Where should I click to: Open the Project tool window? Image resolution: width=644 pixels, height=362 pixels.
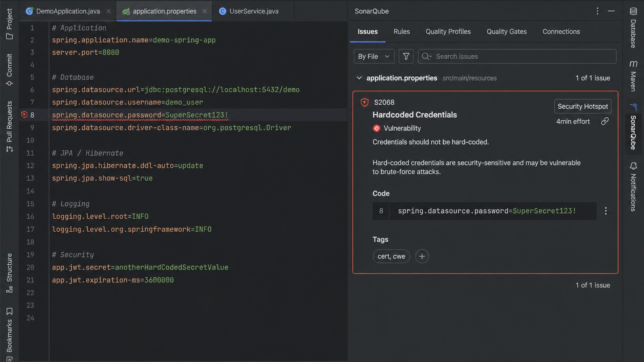tap(9, 24)
